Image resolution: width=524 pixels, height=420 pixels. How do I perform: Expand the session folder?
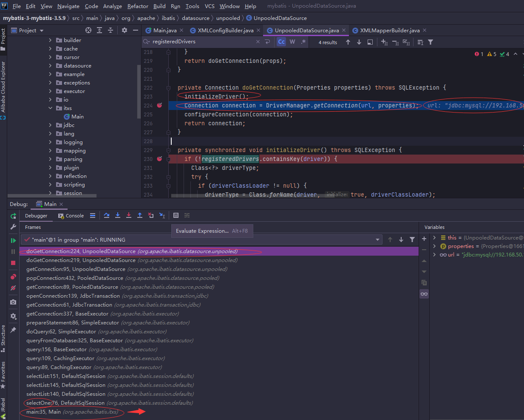[50, 193]
